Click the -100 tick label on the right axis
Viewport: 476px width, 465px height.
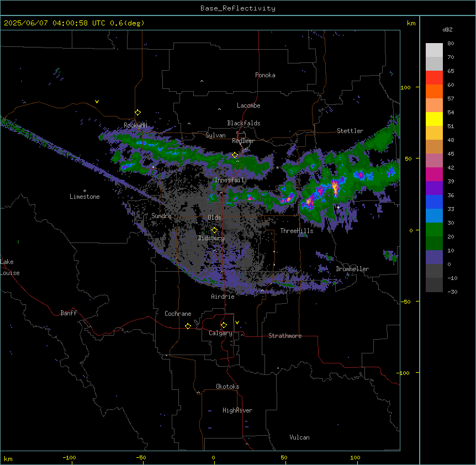(x=404, y=373)
